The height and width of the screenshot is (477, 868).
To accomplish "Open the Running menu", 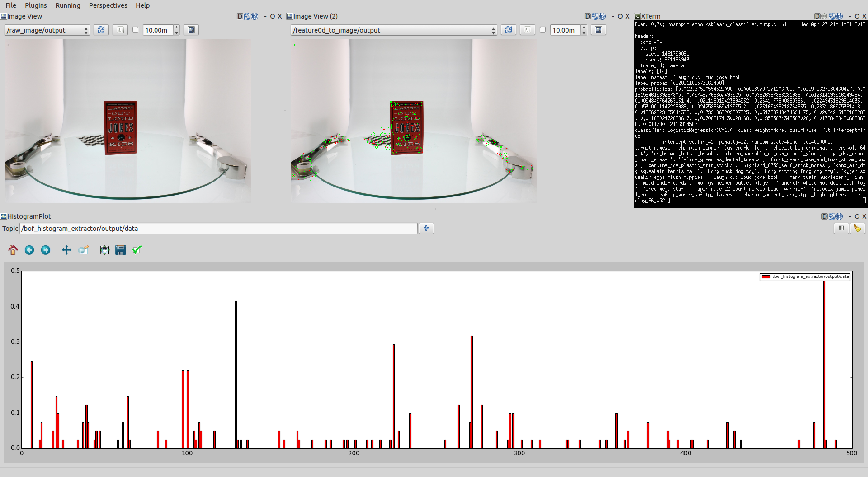I will (68, 5).
